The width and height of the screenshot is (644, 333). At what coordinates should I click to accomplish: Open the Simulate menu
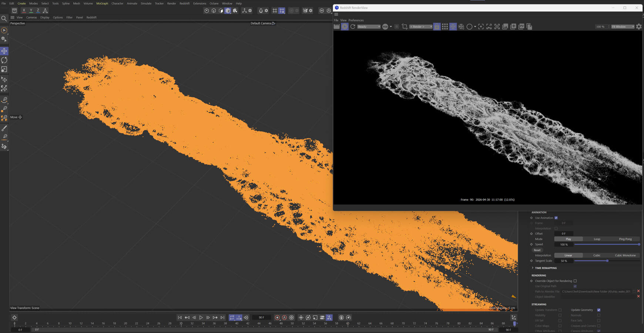pos(146,3)
